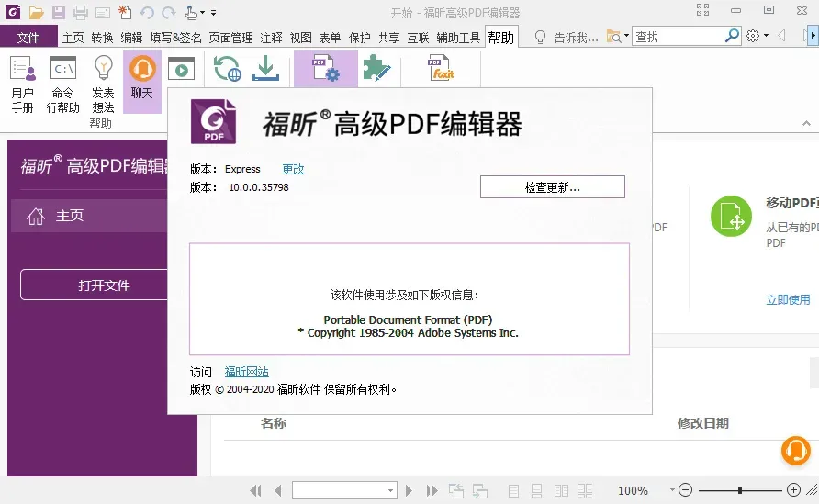Switch to the 填写&签名 ribbon tab

[x=176, y=38]
